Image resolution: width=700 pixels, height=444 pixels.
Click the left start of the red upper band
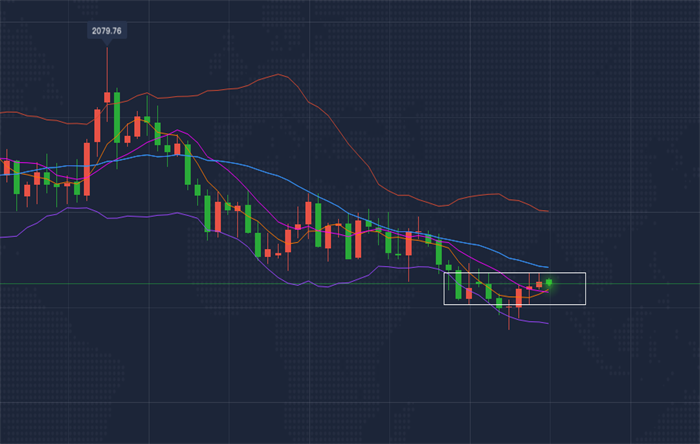coord(3,112)
